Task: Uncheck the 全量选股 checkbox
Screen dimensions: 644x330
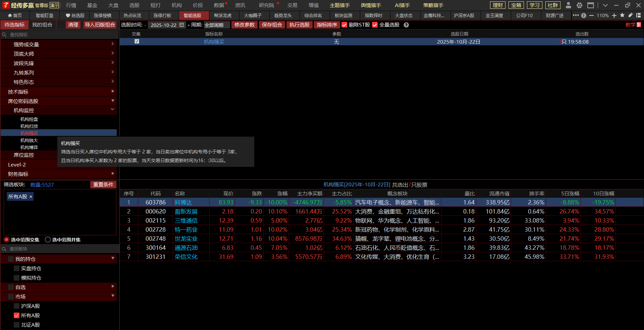Action: [x=375, y=25]
